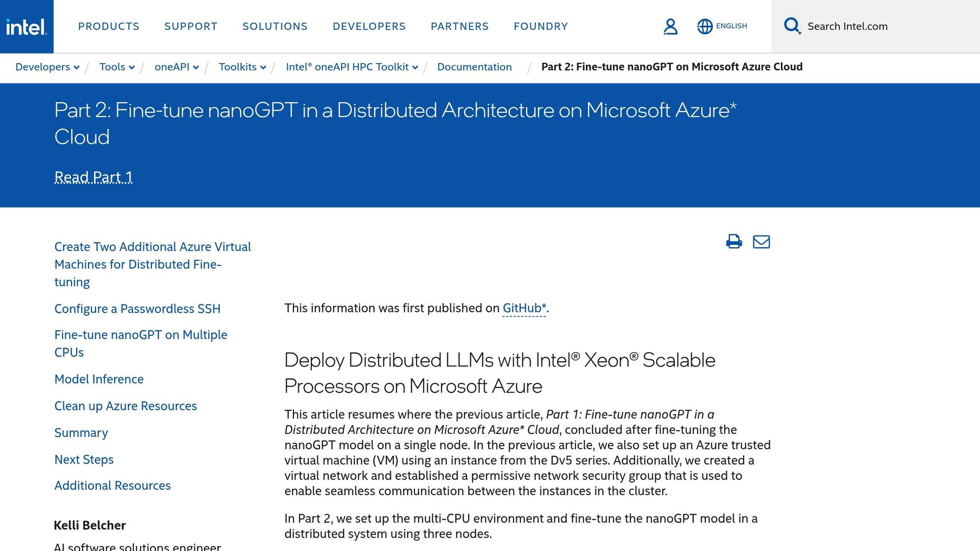
Task: Print this page with the printer icon
Action: pos(734,242)
